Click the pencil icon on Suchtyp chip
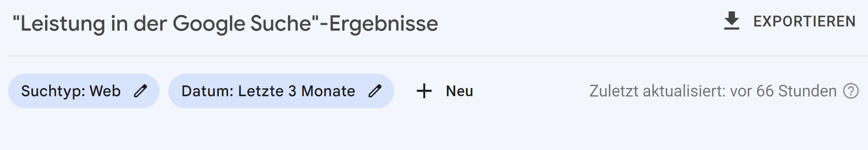Screen dimensions: 868x150 (x=140, y=91)
